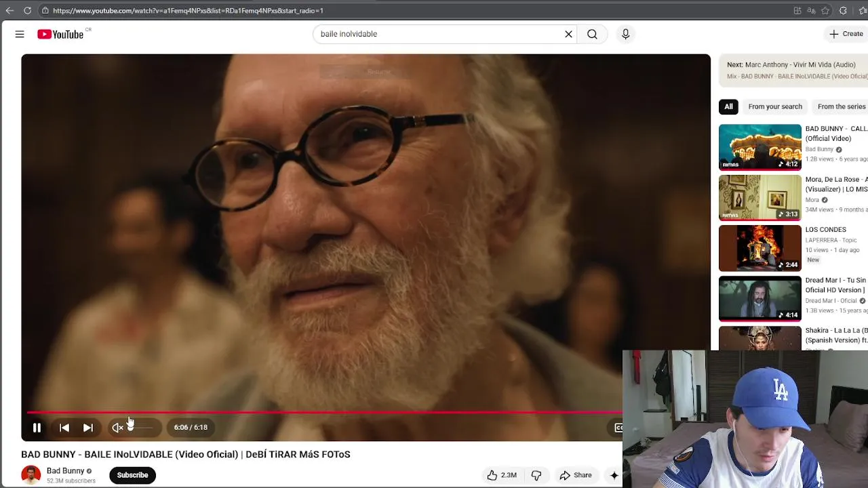Open the Shakira La La La thumbnail
Viewport: 868px width, 488px height.
pos(759,338)
